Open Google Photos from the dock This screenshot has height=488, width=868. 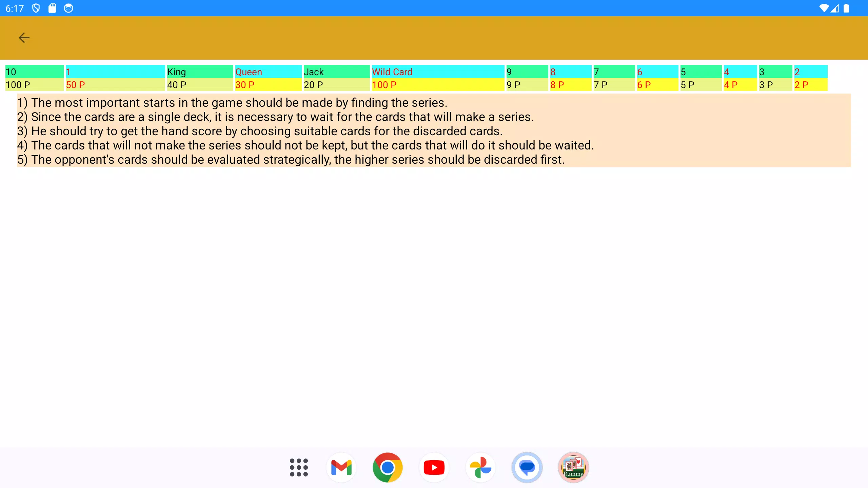[x=480, y=468]
